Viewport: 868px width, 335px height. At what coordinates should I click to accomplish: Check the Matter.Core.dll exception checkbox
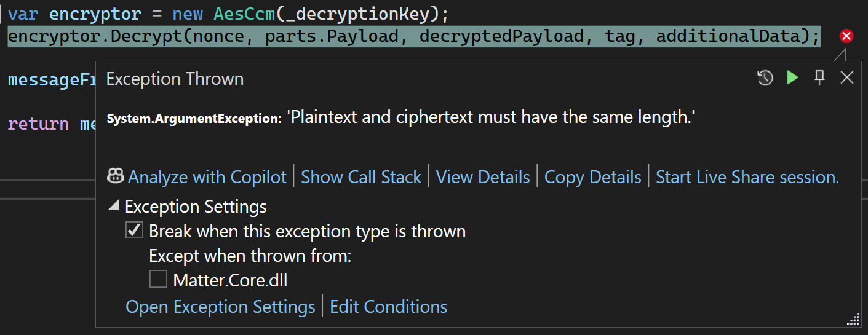coord(158,280)
